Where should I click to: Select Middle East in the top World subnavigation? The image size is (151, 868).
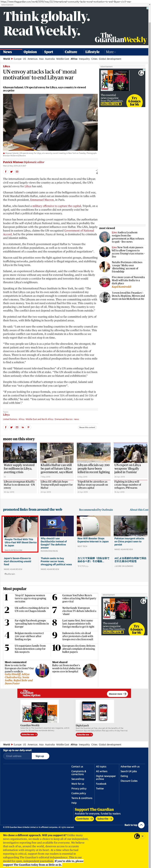click(63, 59)
